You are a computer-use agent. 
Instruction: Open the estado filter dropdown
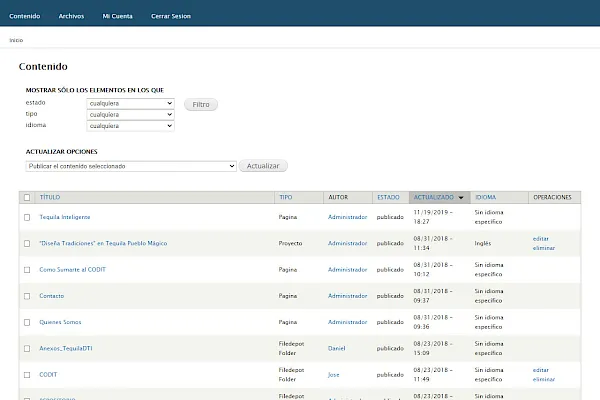click(130, 103)
